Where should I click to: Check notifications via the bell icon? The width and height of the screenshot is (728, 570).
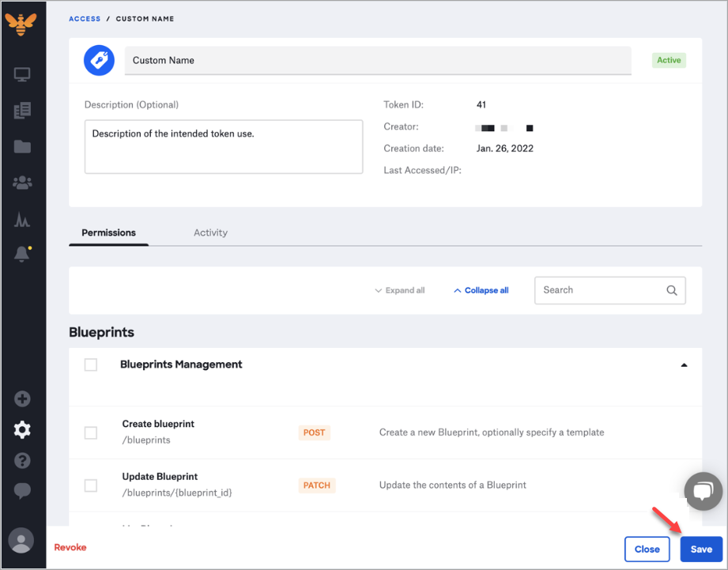click(21, 255)
